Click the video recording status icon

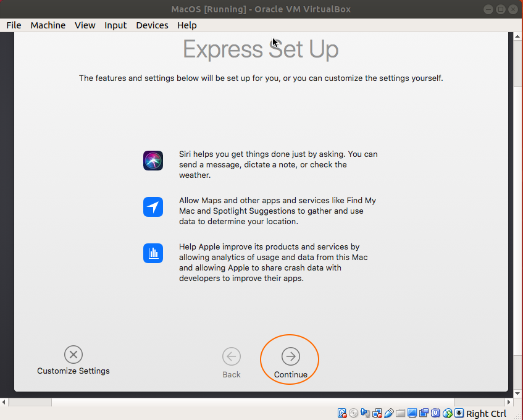tap(424, 413)
